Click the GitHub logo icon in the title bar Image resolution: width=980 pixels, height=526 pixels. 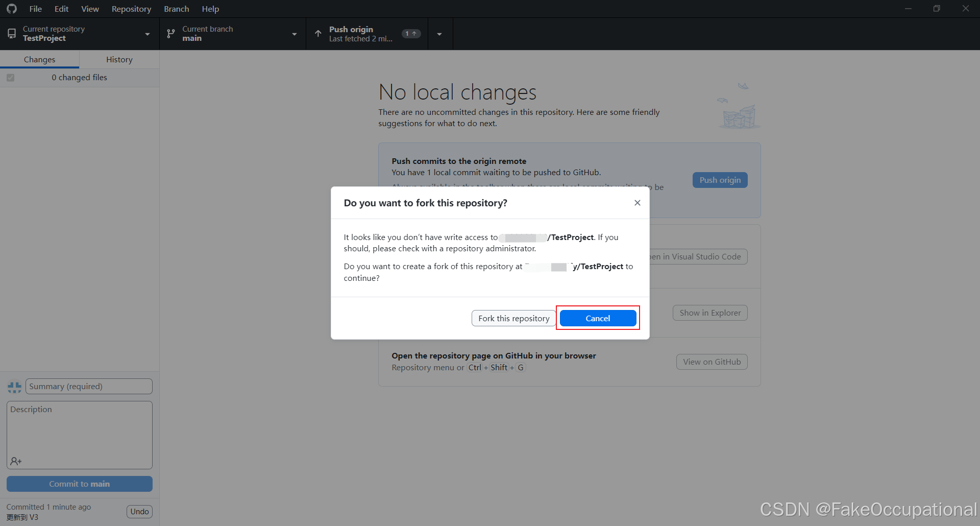tap(12, 9)
